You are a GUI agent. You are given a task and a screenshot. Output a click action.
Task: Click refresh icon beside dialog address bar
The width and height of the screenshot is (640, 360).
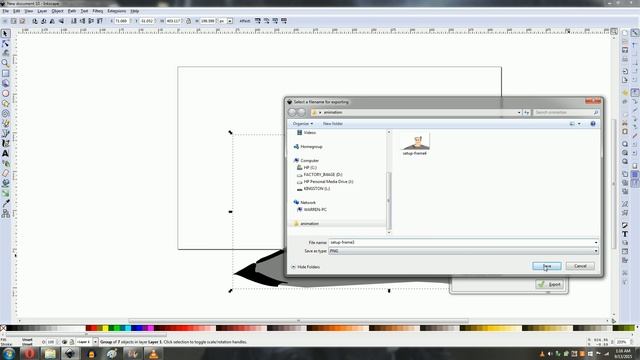coord(527,112)
